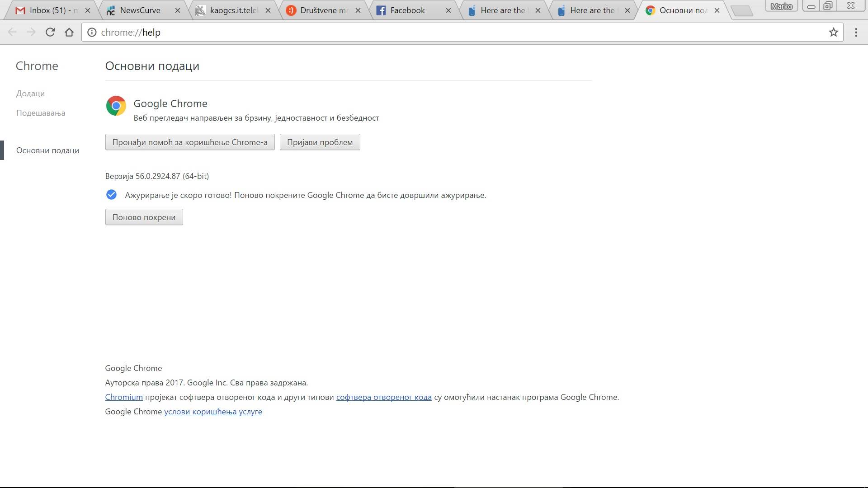Click the reload page icon

pyautogui.click(x=50, y=32)
